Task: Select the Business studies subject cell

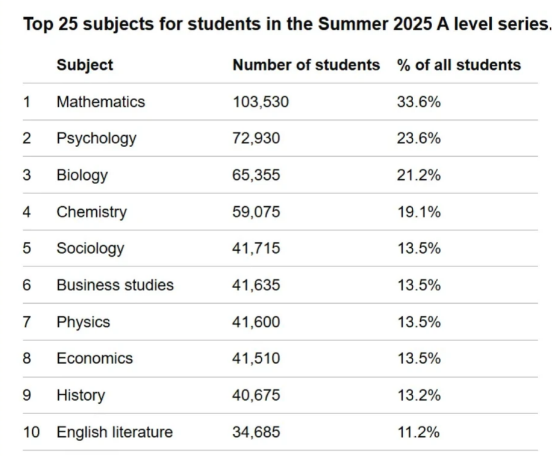Action: point(115,285)
